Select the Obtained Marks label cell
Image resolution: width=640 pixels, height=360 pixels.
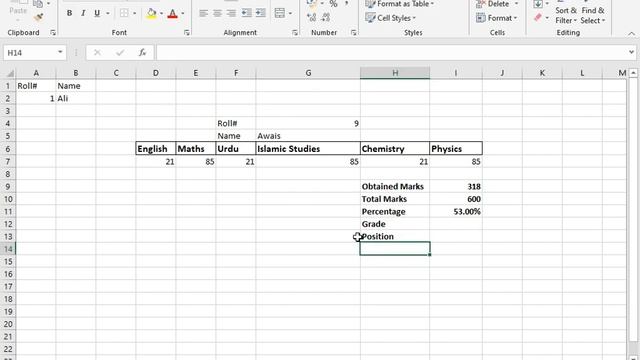pos(395,187)
